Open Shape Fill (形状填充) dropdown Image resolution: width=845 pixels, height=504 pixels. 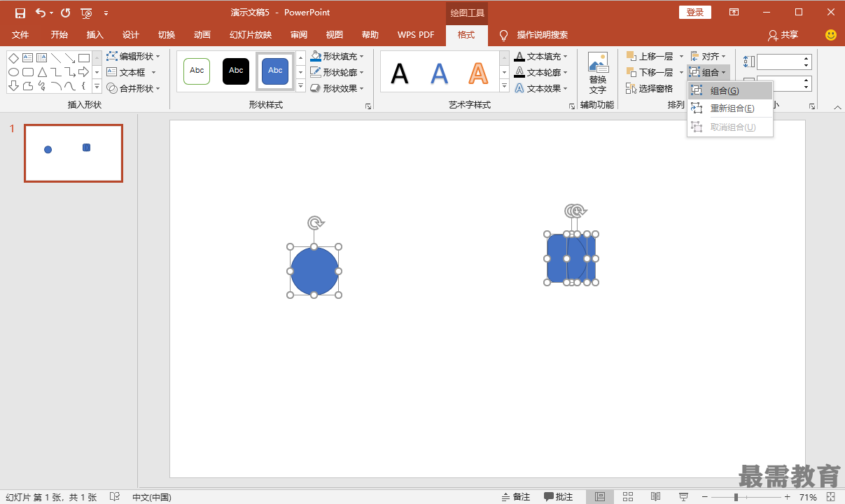[x=337, y=56]
